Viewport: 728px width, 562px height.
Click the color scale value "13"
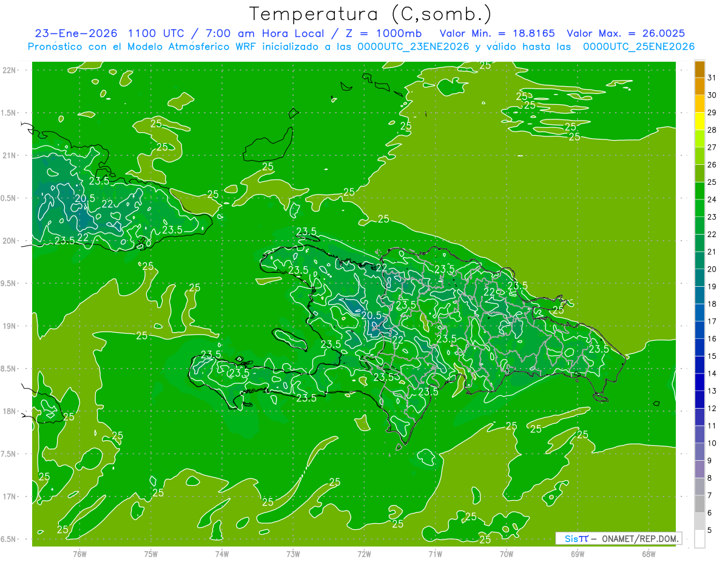712,391
